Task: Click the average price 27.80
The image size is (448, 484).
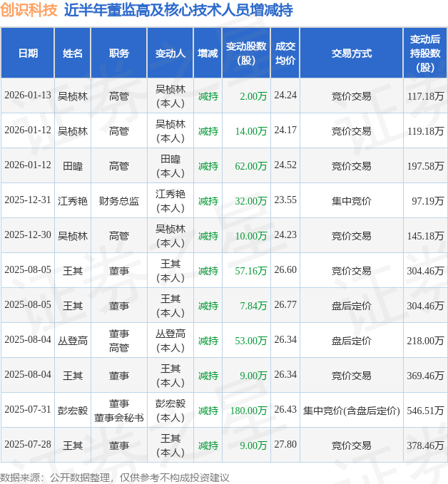Action: [x=285, y=444]
